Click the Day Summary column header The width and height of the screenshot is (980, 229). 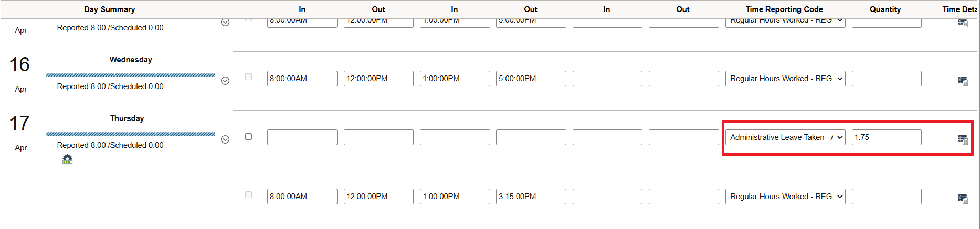[110, 9]
